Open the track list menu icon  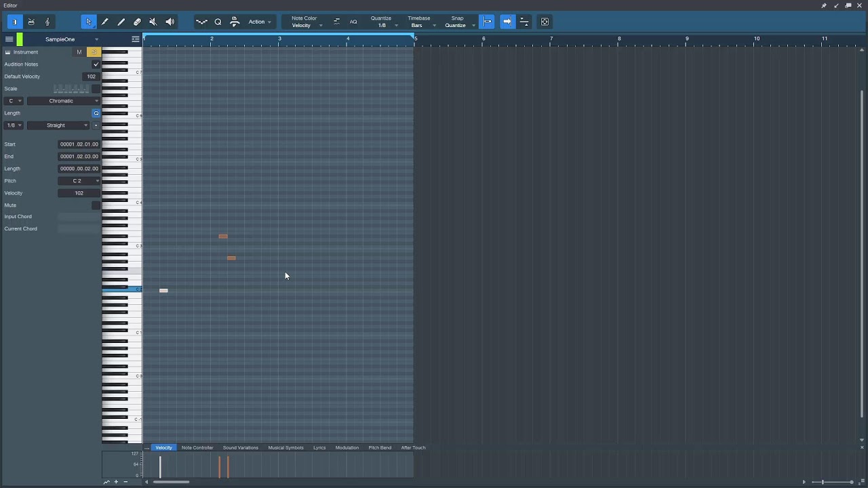point(9,39)
